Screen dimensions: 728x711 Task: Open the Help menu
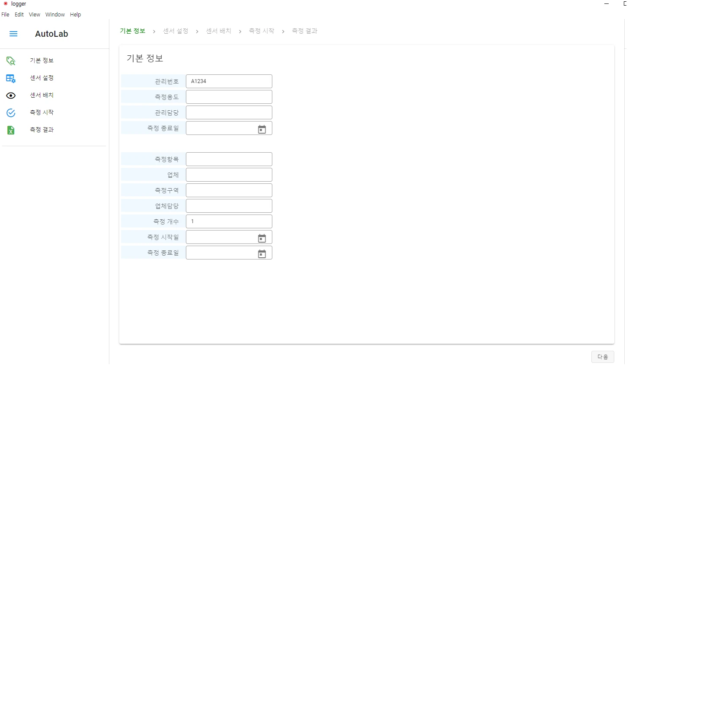click(75, 15)
